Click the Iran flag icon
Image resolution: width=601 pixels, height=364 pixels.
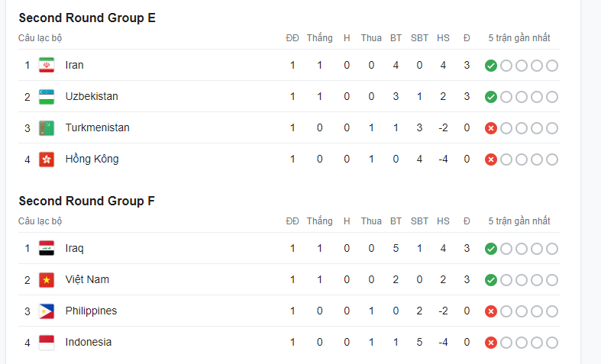tap(47, 66)
